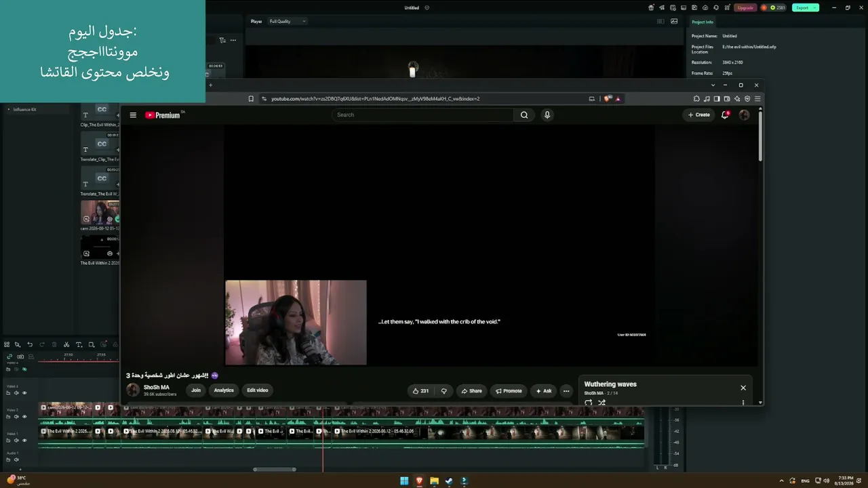Image resolution: width=868 pixels, height=488 pixels.
Task: Open YouTube notifications bell
Action: tap(725, 115)
